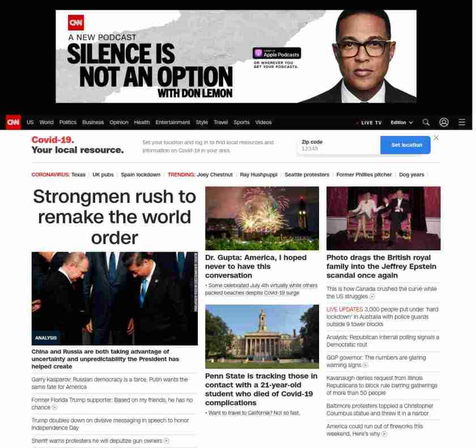Open the British royal family Epstein headline
This screenshot has height=448, width=476.
pyautogui.click(x=381, y=266)
